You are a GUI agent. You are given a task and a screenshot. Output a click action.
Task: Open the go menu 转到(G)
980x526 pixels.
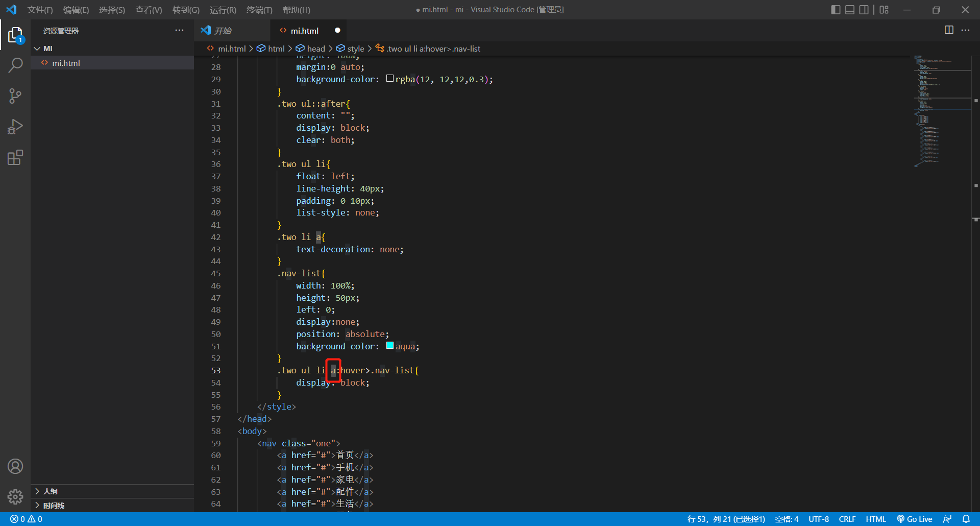186,10
